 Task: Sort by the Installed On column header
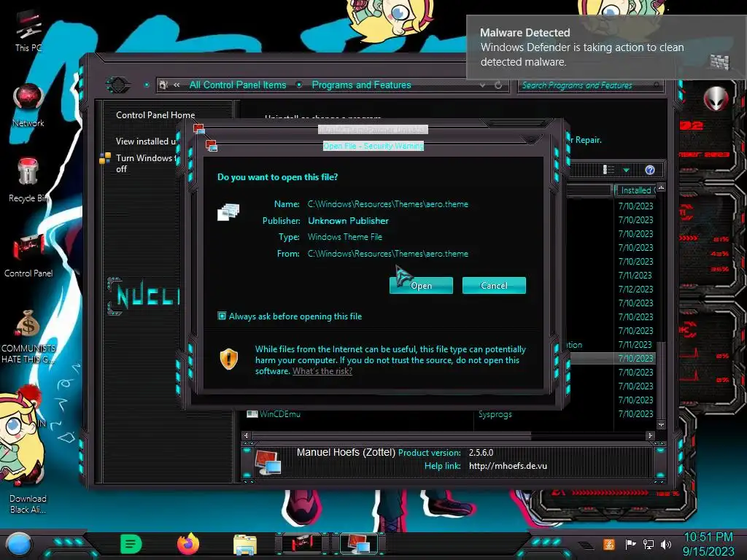(636, 190)
